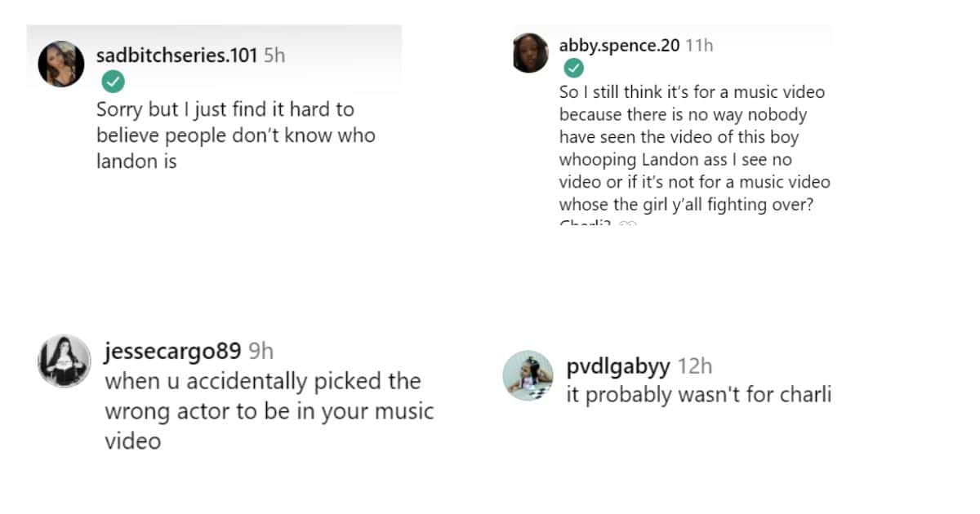
Task: Select the pvdlgabyy username
Action: coord(617,366)
